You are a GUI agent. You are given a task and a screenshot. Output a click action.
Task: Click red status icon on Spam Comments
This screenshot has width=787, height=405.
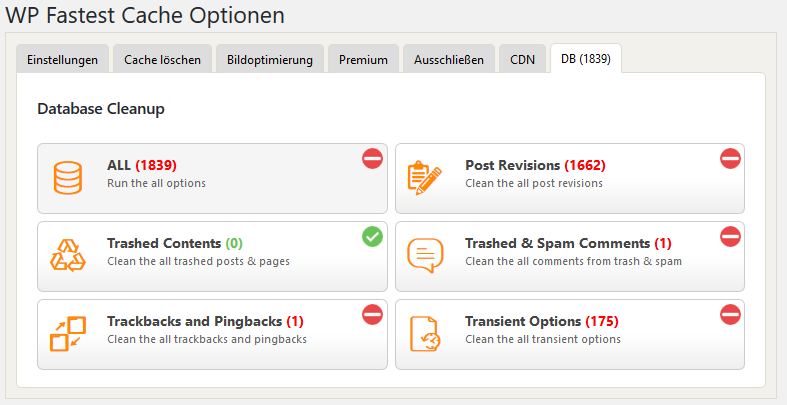pyautogui.click(x=730, y=236)
